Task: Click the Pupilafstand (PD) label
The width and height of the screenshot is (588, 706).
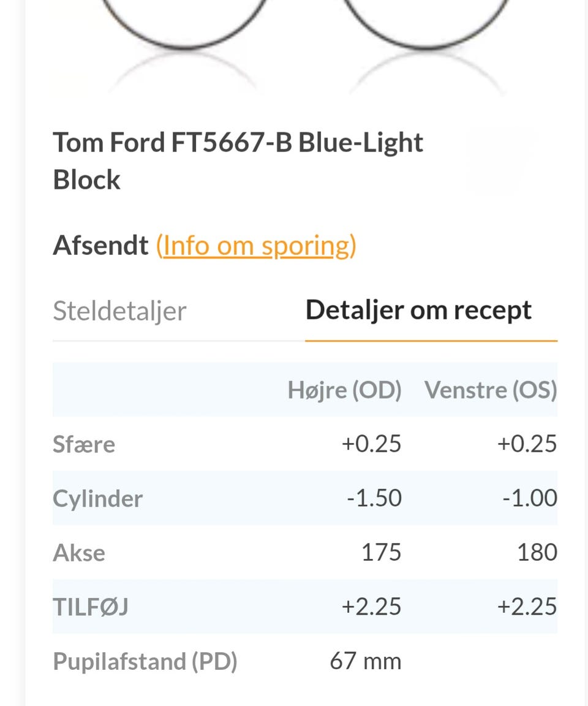Action: tap(145, 661)
